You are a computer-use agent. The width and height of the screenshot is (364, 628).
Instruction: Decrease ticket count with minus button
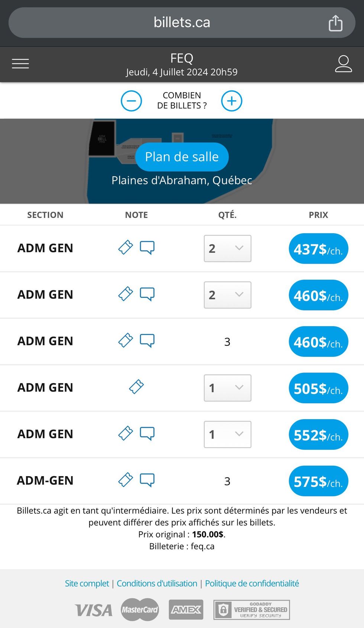(x=131, y=101)
